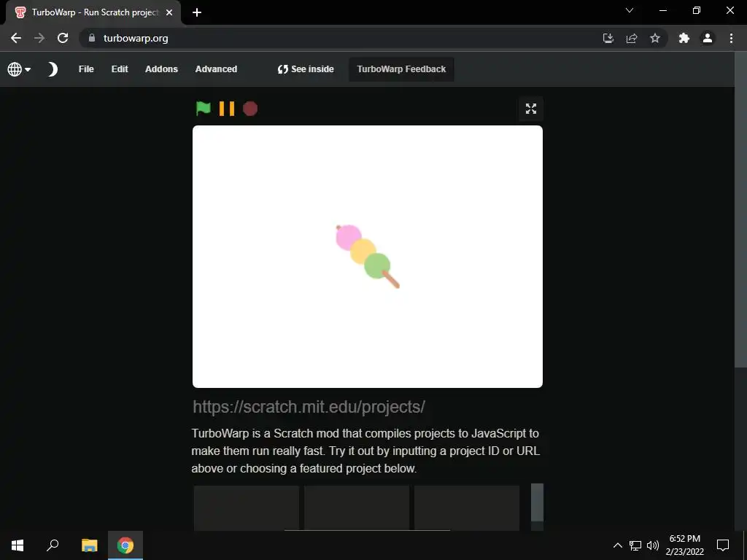Open the browser extensions puzzle icon

tap(684, 38)
